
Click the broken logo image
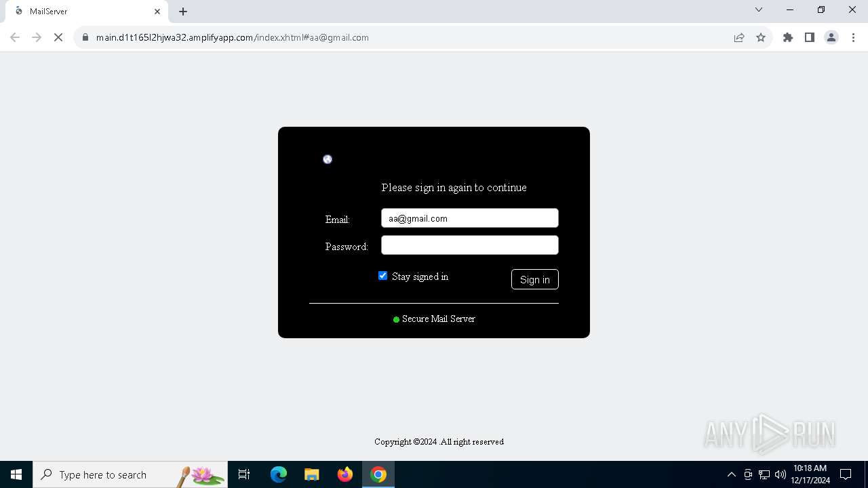click(x=328, y=159)
